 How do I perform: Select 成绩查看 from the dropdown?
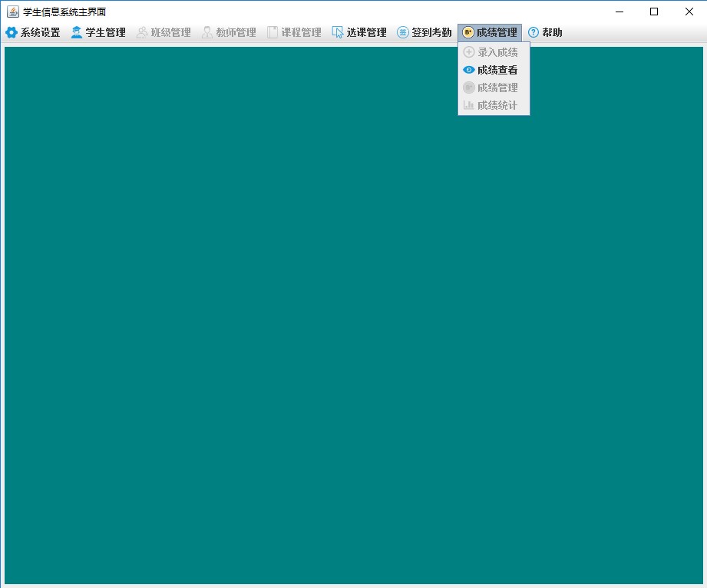click(x=494, y=70)
